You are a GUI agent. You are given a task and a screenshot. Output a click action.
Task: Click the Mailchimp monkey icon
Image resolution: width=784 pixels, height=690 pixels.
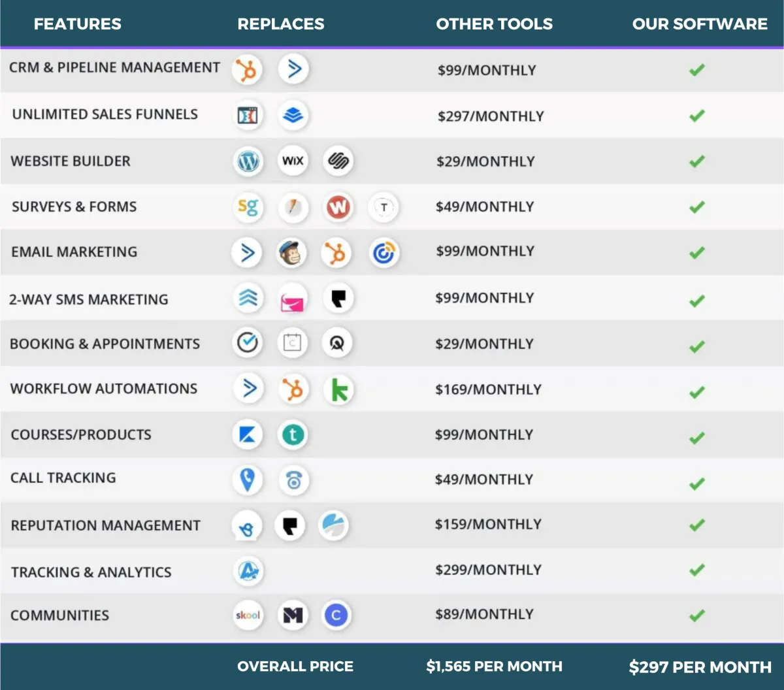(292, 253)
